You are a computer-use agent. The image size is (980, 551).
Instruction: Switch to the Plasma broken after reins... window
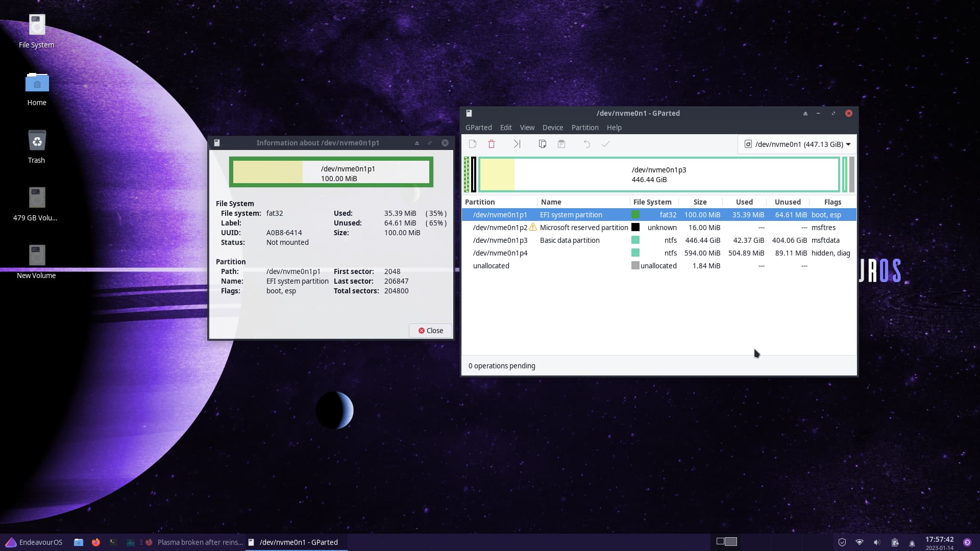click(x=194, y=542)
